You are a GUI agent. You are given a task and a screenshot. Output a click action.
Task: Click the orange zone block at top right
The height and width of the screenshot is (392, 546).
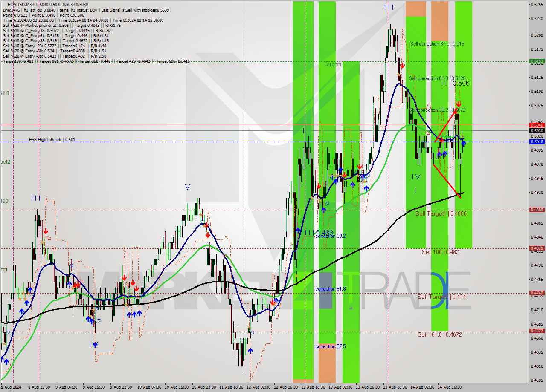(439, 20)
